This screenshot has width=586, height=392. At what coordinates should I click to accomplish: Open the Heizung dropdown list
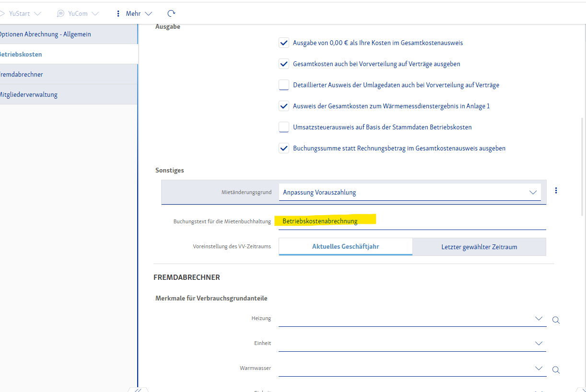click(x=539, y=319)
